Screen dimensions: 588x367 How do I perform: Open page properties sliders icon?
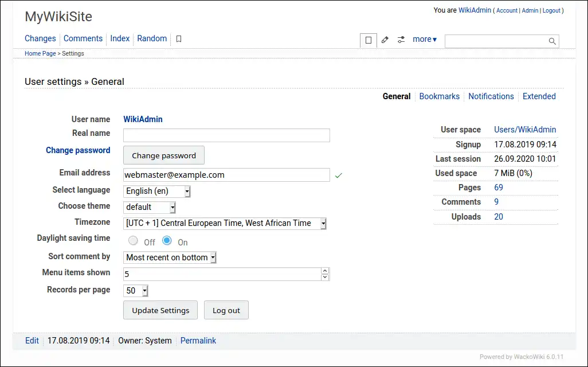click(401, 40)
